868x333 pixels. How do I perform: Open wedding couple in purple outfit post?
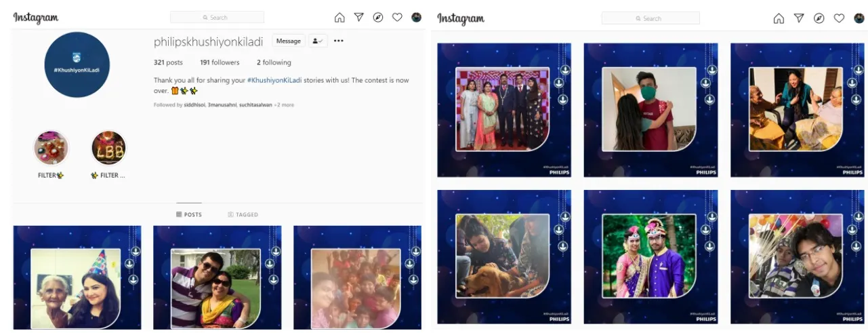(650, 256)
